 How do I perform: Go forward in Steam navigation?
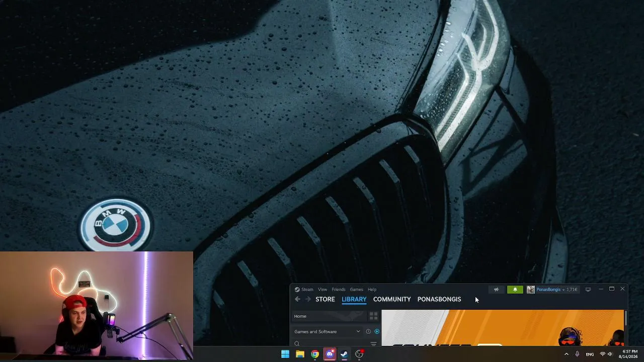pyautogui.click(x=308, y=299)
